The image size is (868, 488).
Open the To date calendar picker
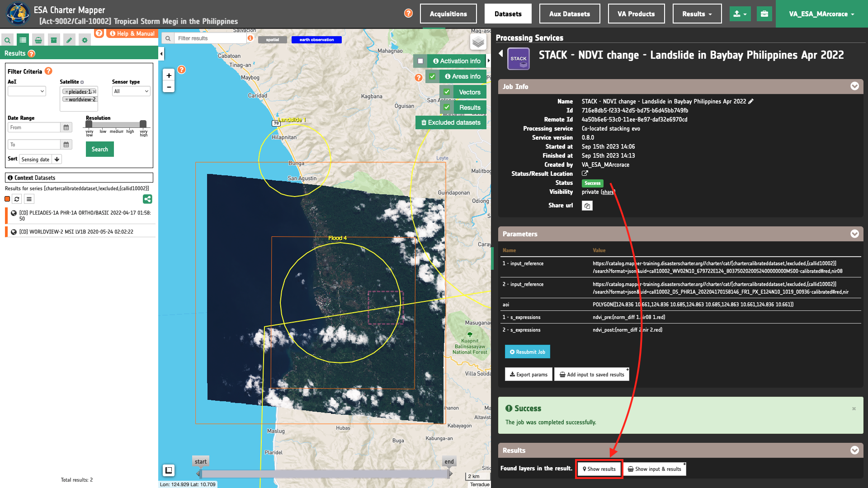66,145
